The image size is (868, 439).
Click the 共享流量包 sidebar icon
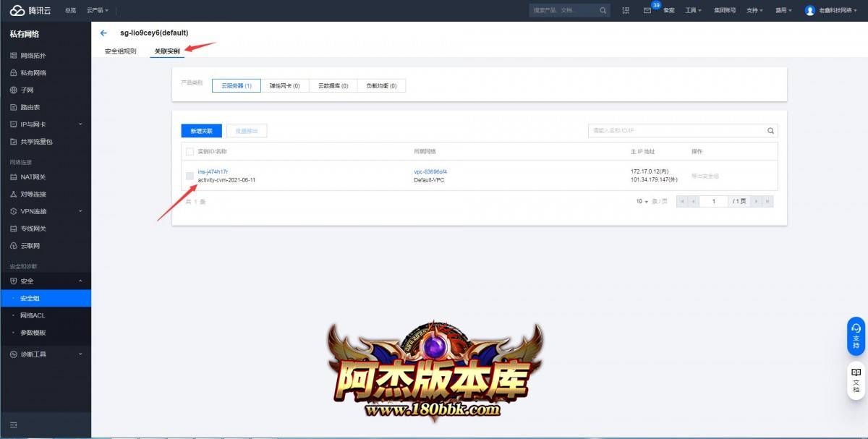click(x=13, y=142)
